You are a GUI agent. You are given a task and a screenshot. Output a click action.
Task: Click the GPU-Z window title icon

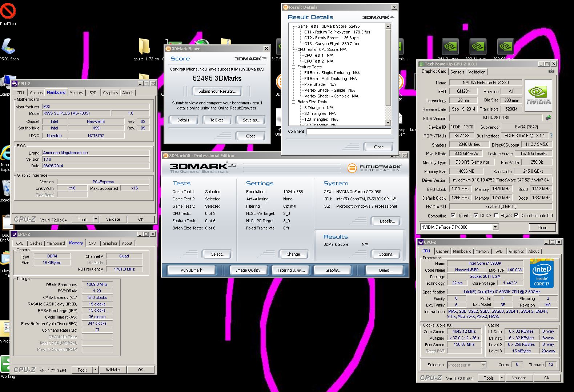[421, 64]
